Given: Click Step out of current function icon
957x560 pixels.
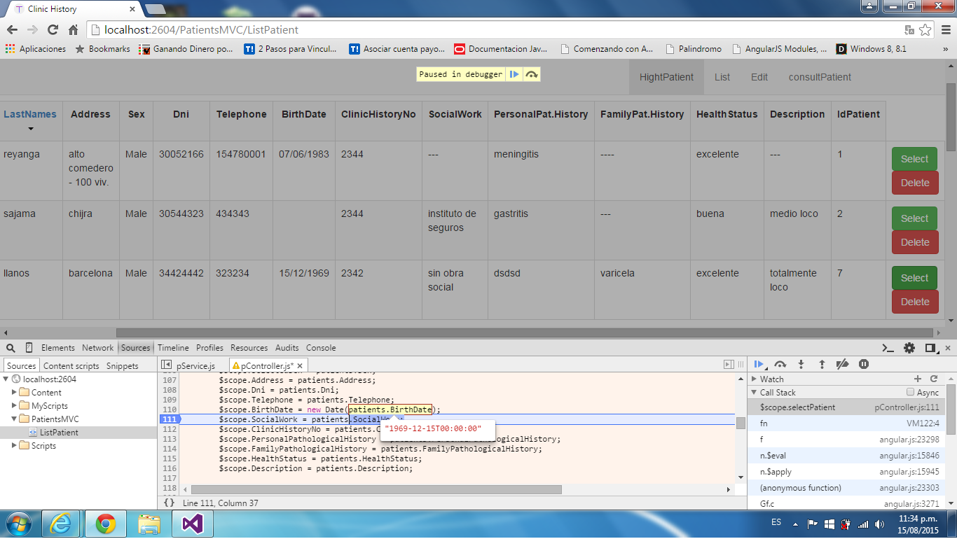Looking at the screenshot, I should tap(822, 364).
